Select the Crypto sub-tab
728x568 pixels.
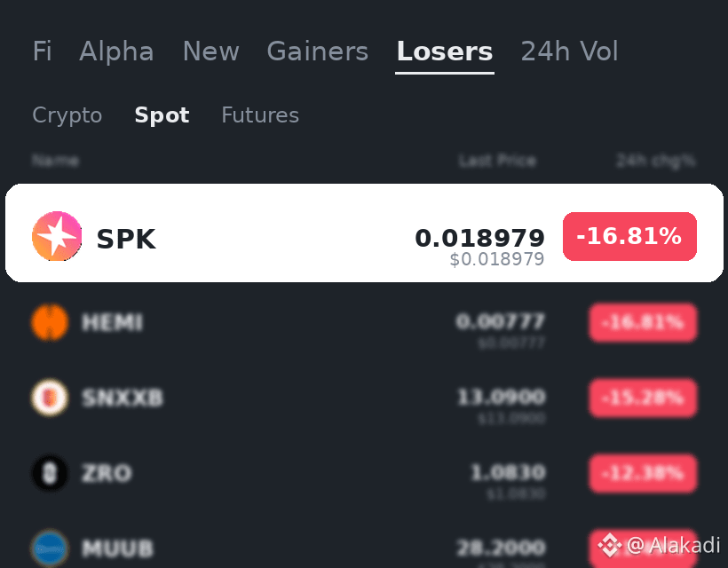[x=67, y=115]
